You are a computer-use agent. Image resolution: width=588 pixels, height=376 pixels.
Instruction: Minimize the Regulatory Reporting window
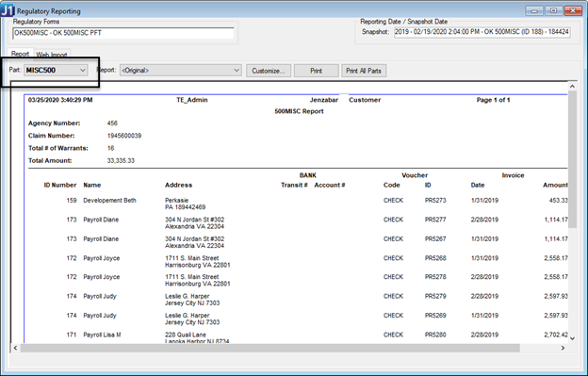[x=534, y=10]
